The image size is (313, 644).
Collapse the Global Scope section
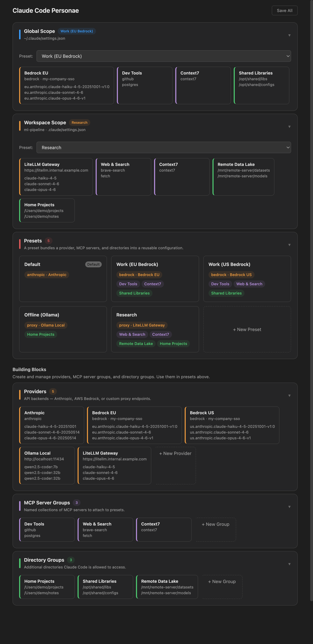click(x=290, y=36)
